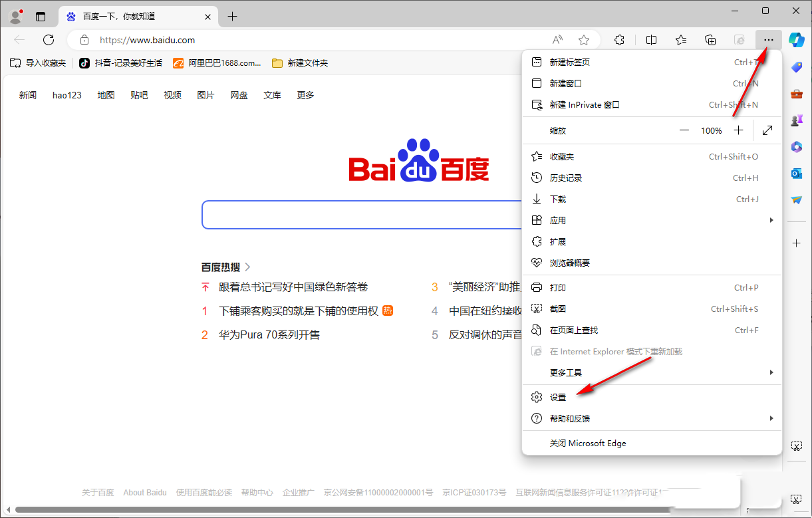The image size is (812, 518).
Task: Open the Favorites star-list toolbar icon
Action: (681, 40)
